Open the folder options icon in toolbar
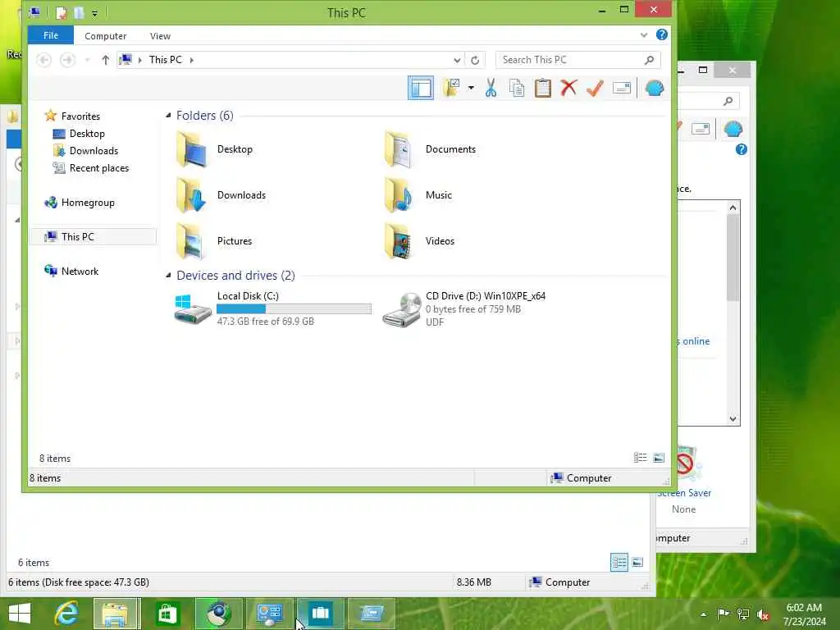The image size is (840, 630). click(452, 88)
